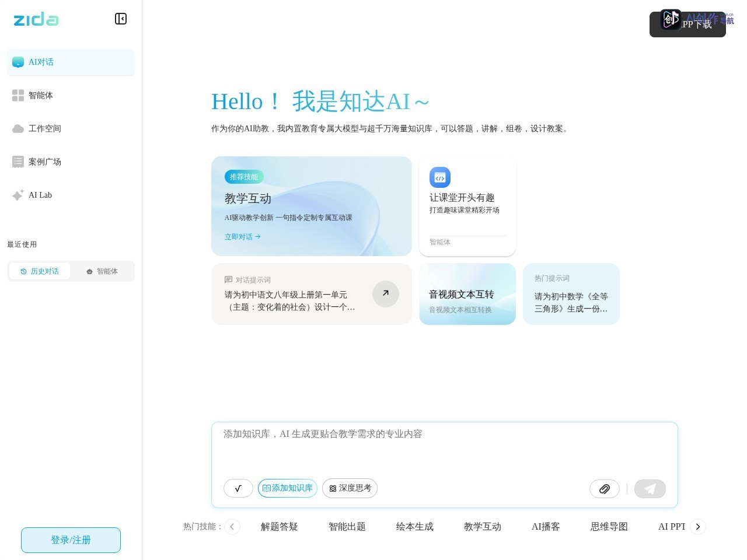Viewport: 747px width, 560px height.
Task: Select the AI播客 skill
Action: 546,527
